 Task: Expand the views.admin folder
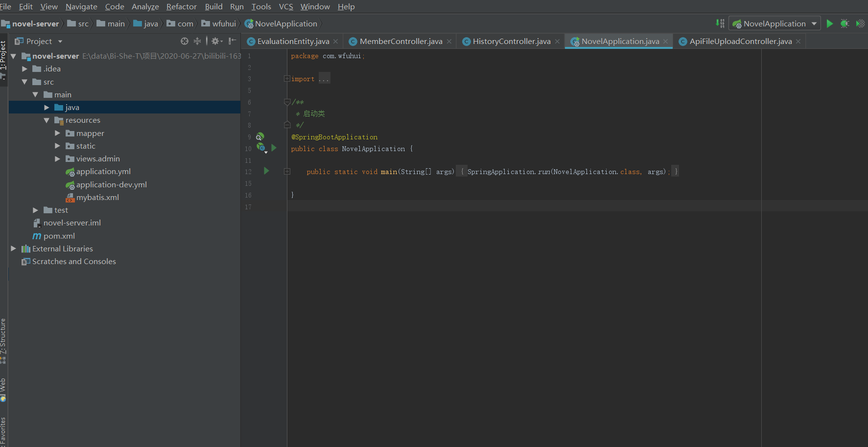(57, 159)
